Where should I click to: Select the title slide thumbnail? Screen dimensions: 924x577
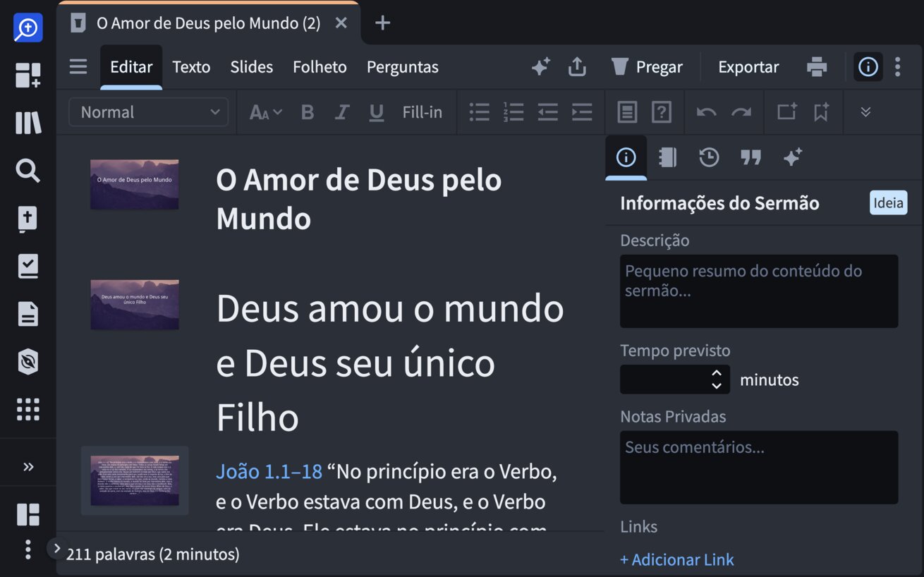point(134,184)
